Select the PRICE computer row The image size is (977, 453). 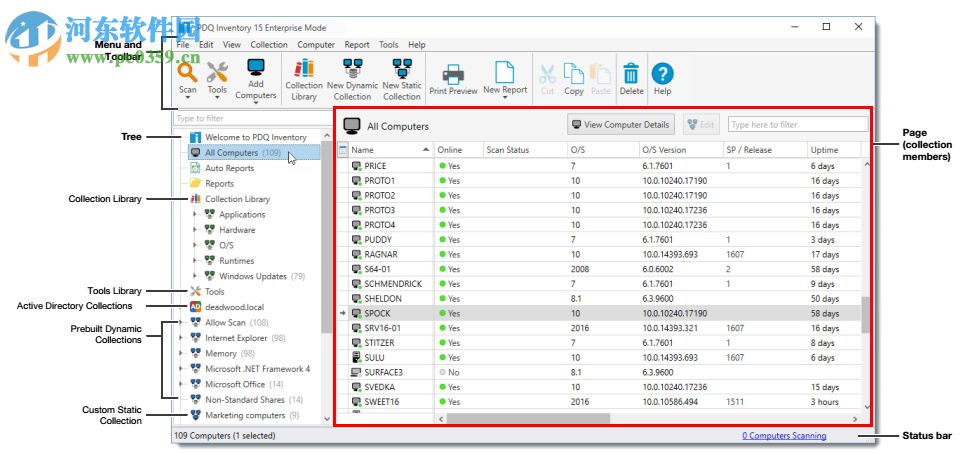click(598, 166)
